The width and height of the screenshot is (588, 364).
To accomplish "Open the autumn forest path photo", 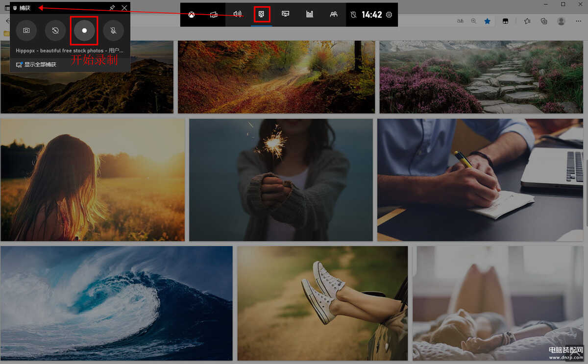I will 276,77.
